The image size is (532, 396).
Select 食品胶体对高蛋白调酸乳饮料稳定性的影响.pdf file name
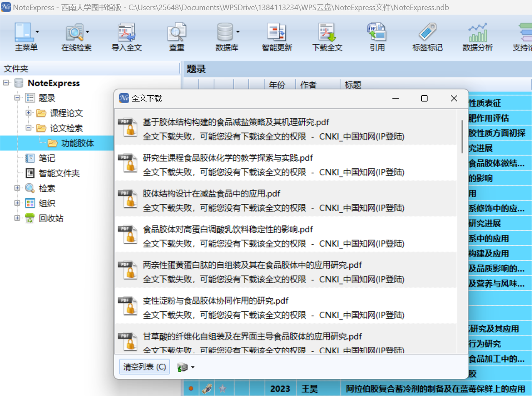(228, 229)
